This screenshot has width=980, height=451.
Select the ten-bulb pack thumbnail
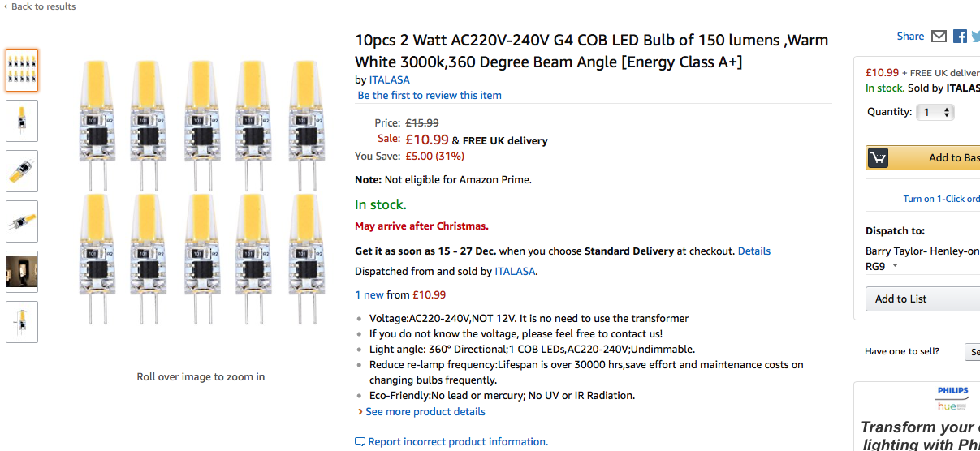coord(22,71)
